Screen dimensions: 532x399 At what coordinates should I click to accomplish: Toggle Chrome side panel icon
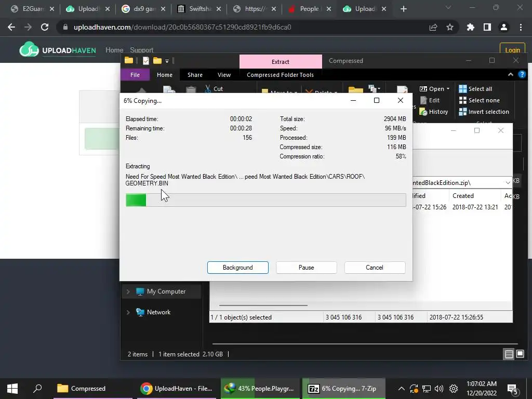[487, 27]
